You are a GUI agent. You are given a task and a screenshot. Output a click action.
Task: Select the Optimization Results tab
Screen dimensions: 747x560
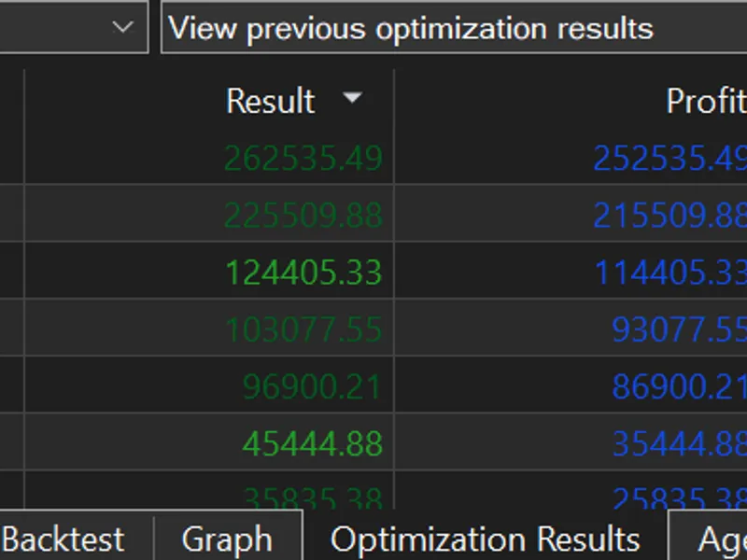tap(485, 539)
